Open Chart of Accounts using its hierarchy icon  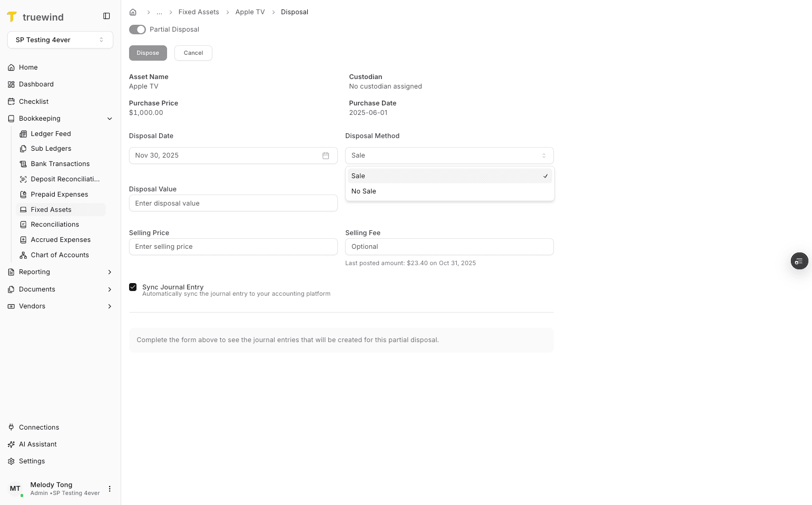point(23,255)
